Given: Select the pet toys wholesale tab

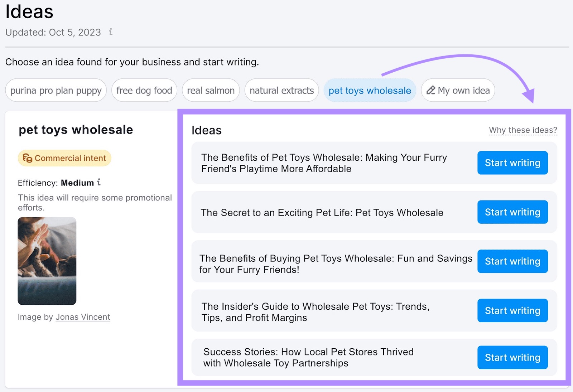Looking at the screenshot, I should click(x=370, y=91).
